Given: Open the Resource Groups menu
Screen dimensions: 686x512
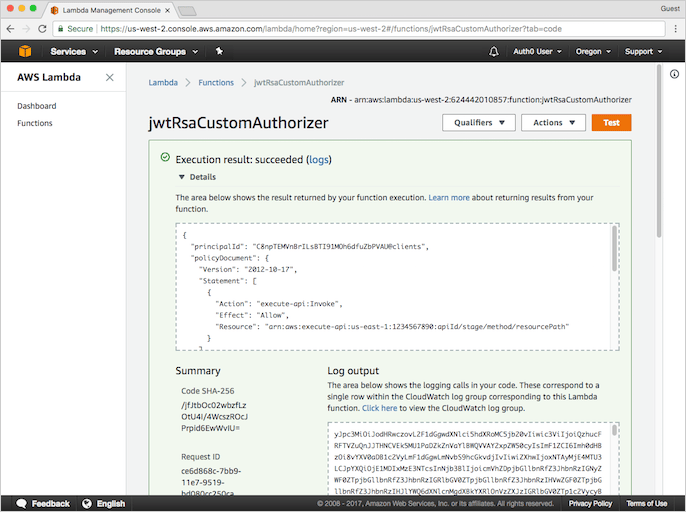Looking at the screenshot, I should (156, 52).
